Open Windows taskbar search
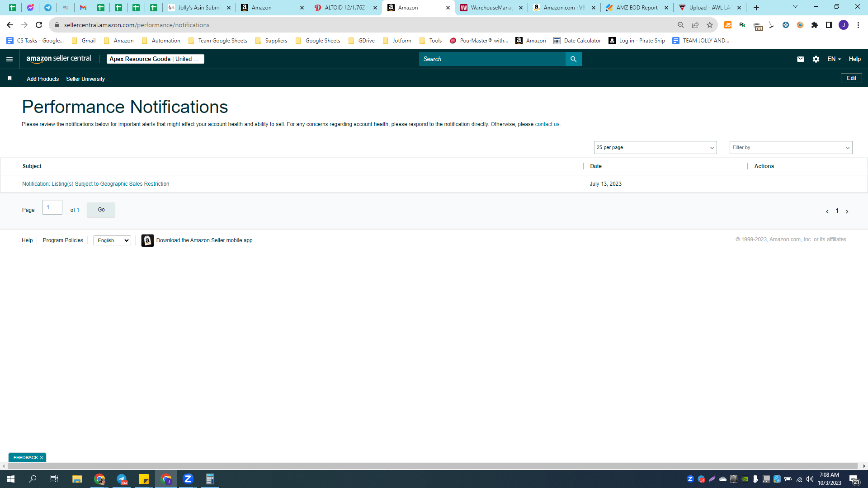Screen dimensions: 868x488 pyautogui.click(x=33, y=479)
